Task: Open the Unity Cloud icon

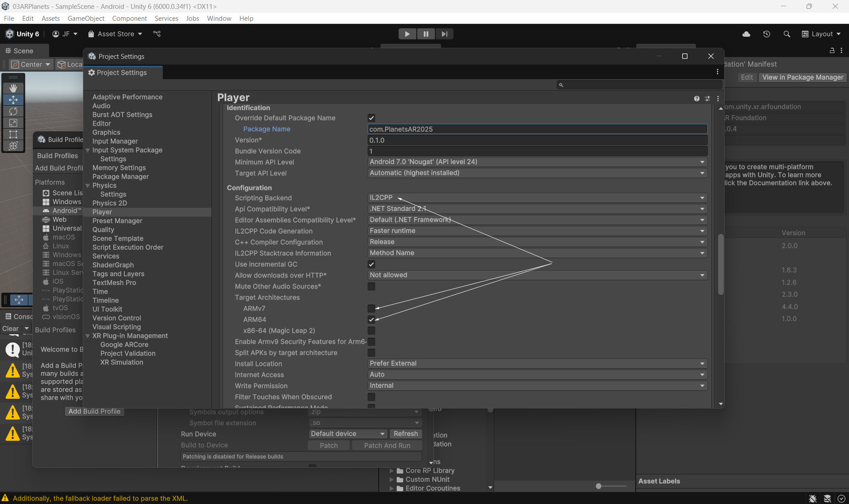Action: point(746,34)
